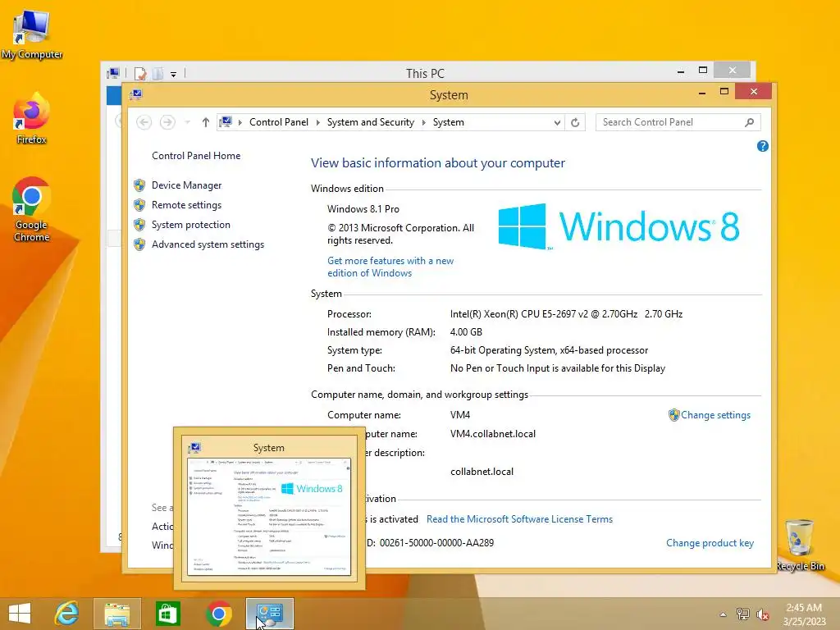Open Control Panel Home
840x630 pixels.
196,156
